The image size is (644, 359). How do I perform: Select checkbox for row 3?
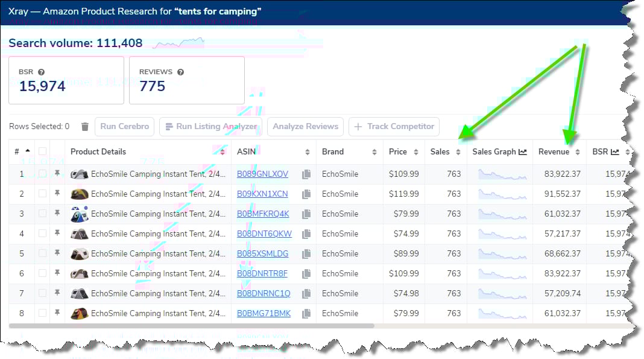click(42, 214)
